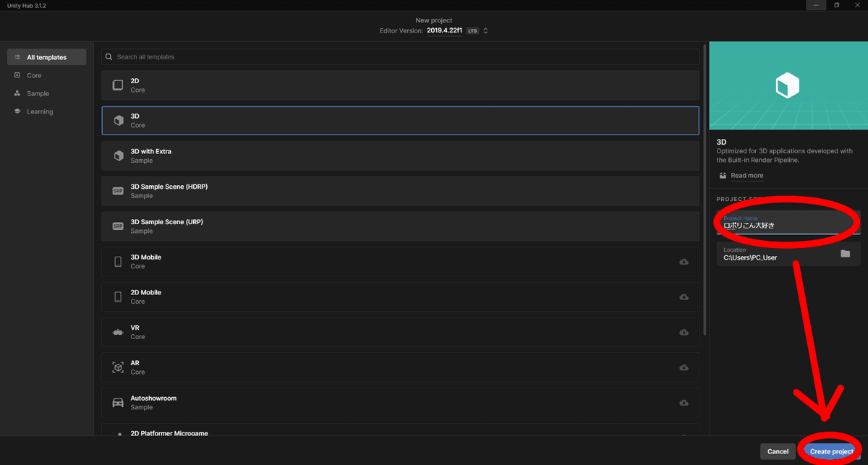Select the AR Core template

(401, 367)
